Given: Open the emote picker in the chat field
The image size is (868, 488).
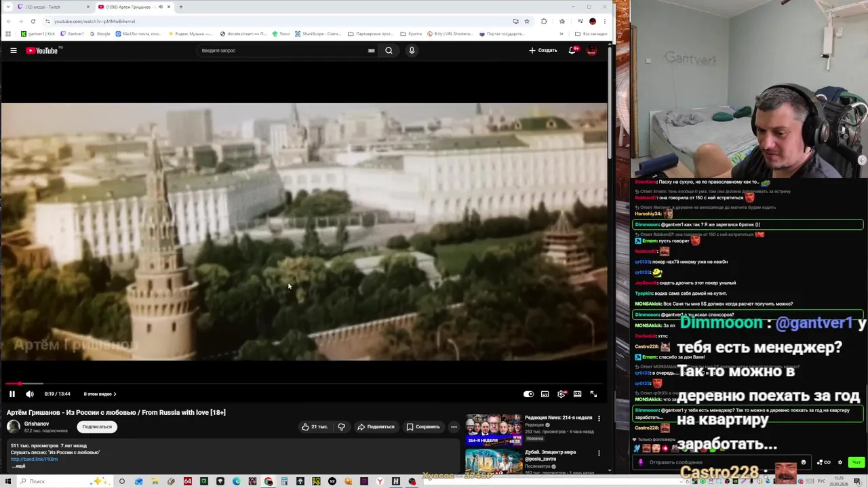Looking at the screenshot, I should click(804, 462).
